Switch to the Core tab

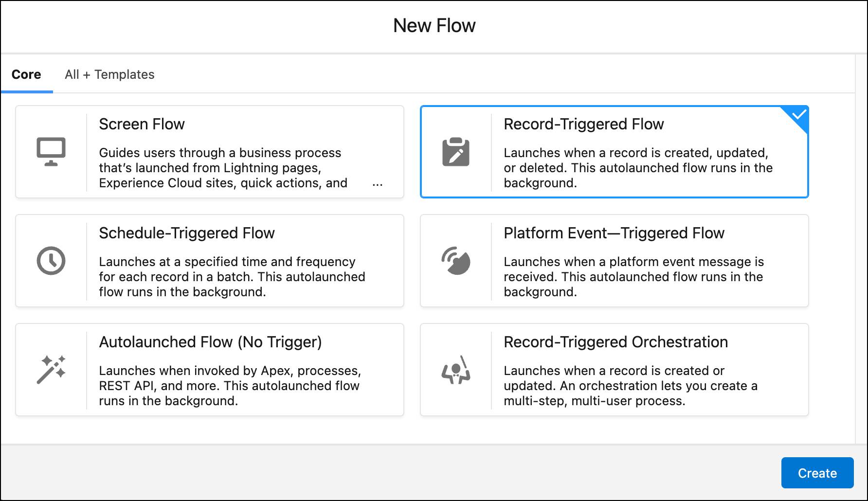point(27,74)
